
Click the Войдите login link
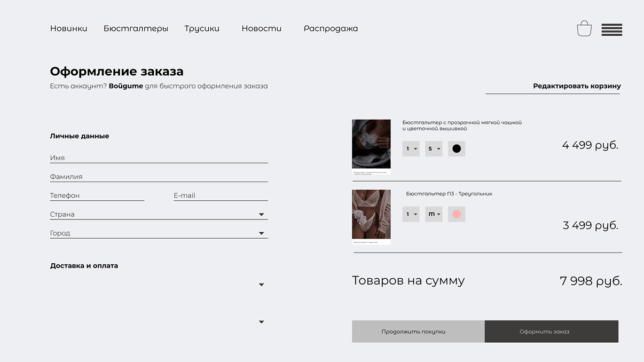pos(126,86)
